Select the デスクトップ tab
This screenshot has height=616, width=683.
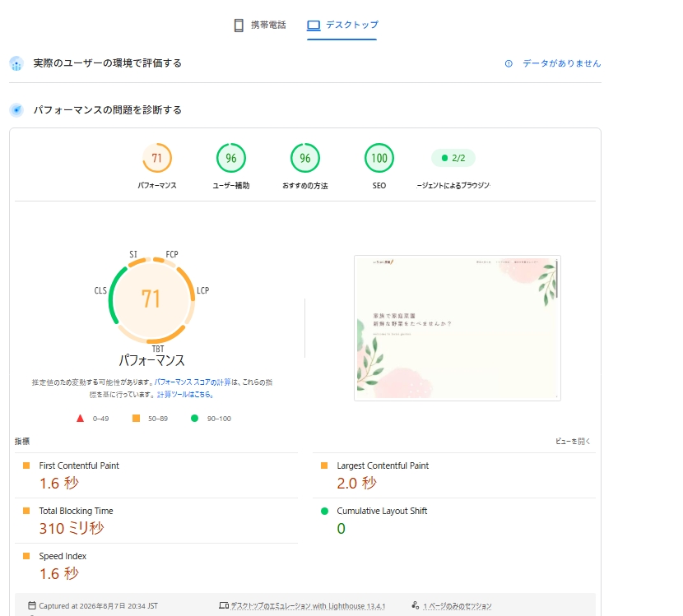click(x=342, y=25)
